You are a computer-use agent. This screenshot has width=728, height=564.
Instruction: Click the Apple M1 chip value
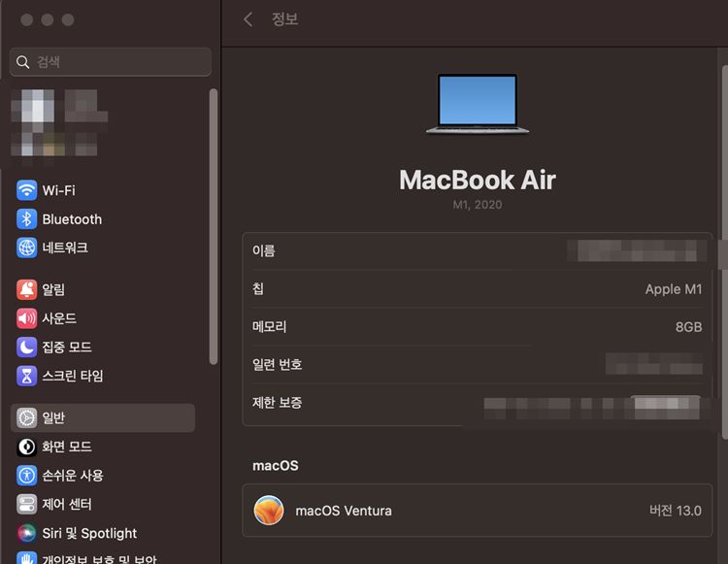pyautogui.click(x=674, y=289)
